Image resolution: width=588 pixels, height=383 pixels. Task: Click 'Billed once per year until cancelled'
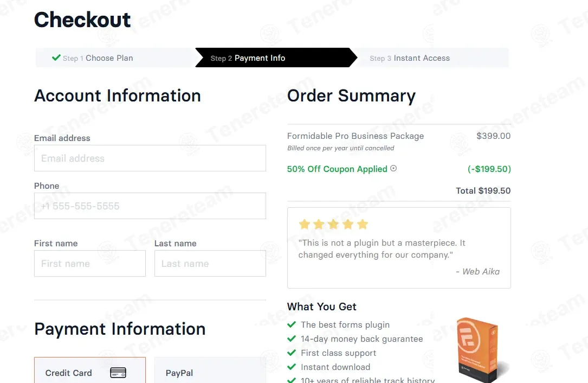[340, 148]
